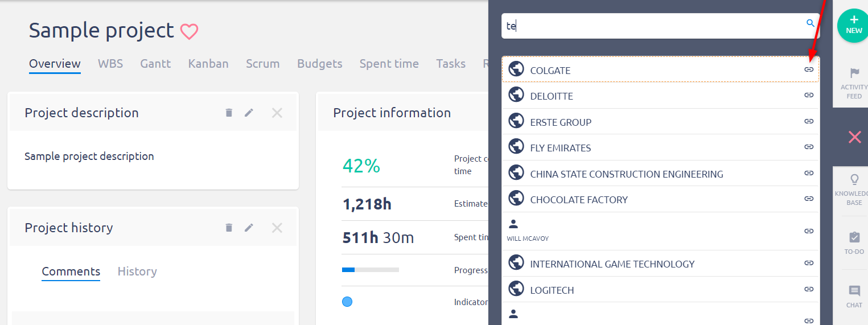868x325 pixels.
Task: Delete the Project description widget via trash icon
Action: pos(229,113)
